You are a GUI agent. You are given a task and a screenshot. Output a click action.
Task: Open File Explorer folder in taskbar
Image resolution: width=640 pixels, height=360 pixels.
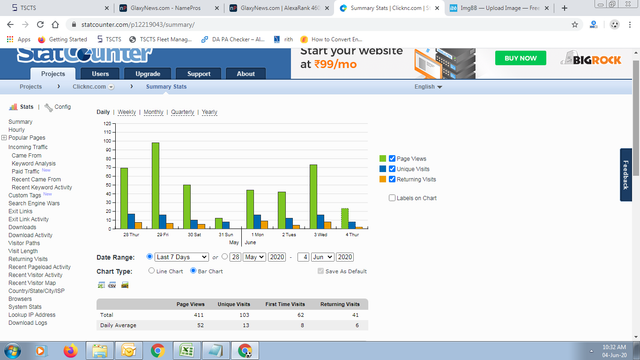pos(100,351)
